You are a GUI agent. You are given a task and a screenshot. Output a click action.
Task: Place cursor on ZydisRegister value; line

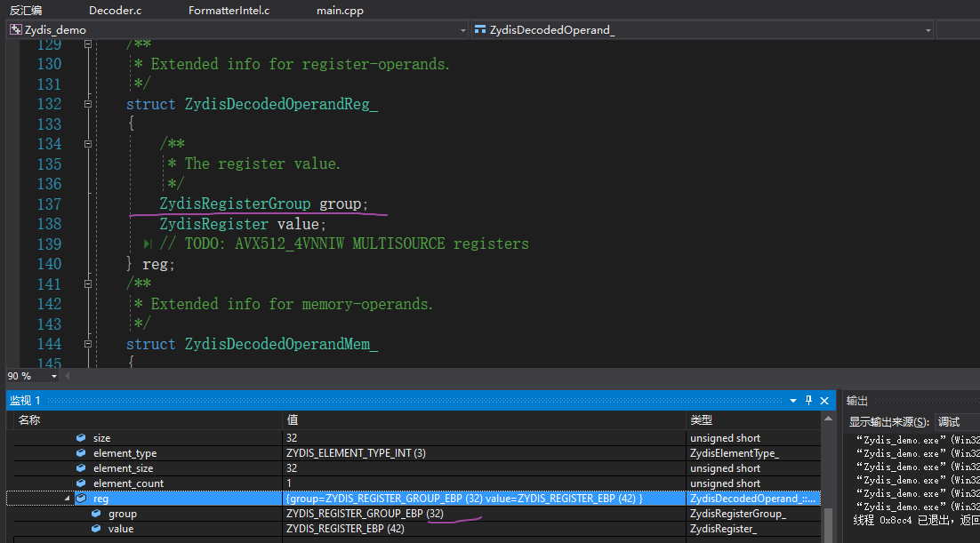pyautogui.click(x=243, y=224)
